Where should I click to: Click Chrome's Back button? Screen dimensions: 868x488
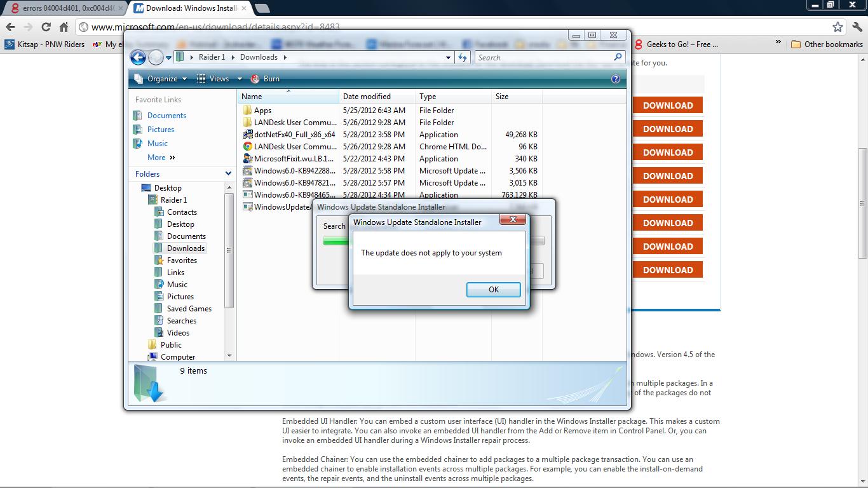click(x=10, y=27)
